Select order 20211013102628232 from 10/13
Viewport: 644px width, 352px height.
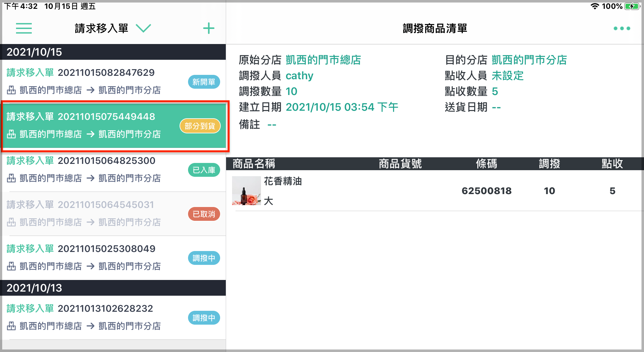[x=114, y=317]
